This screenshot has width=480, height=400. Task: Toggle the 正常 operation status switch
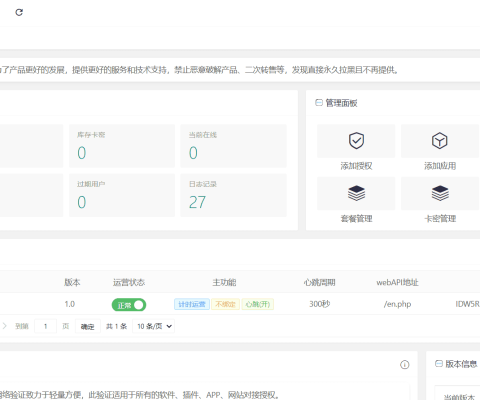click(129, 305)
